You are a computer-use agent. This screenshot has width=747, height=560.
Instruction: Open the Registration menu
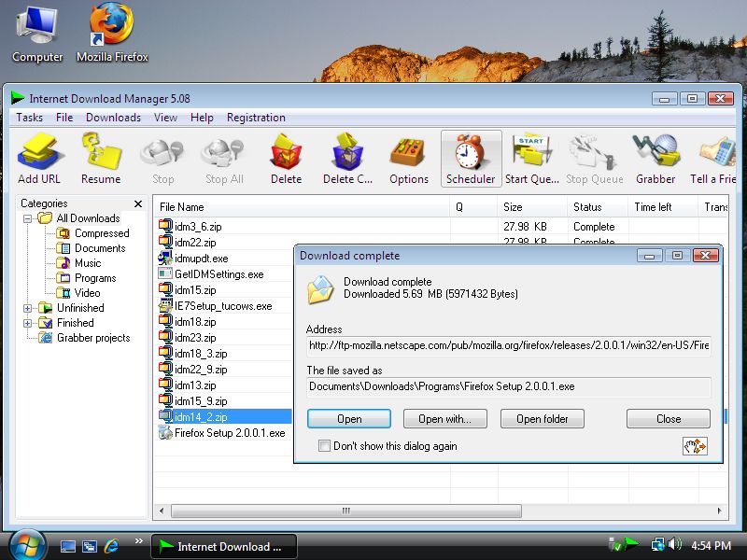pos(256,118)
